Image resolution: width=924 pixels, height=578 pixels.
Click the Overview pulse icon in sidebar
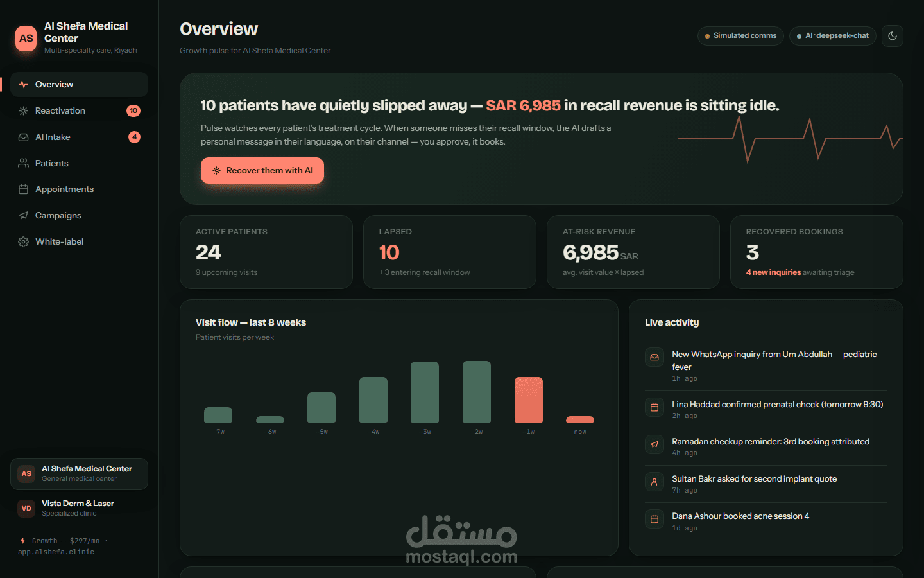click(24, 85)
